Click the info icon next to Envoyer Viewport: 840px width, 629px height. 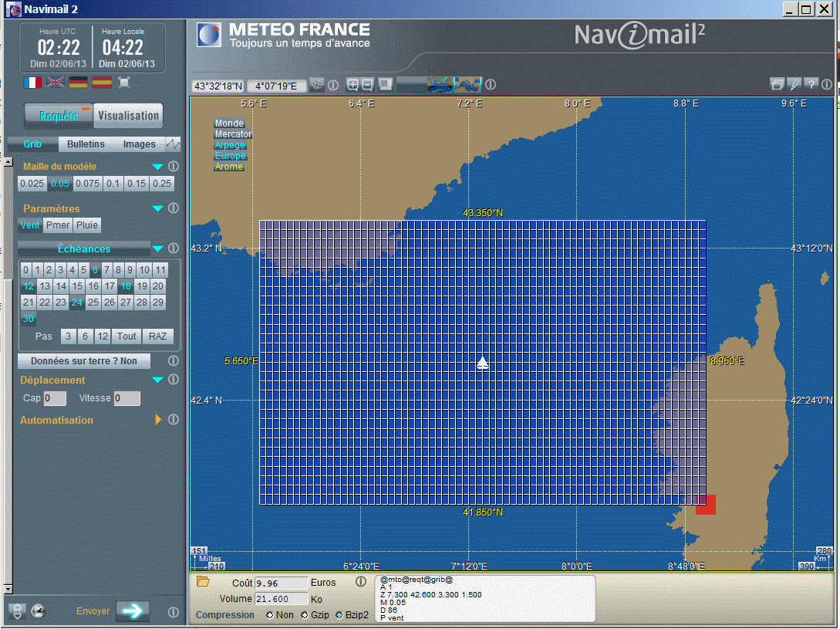(x=173, y=612)
